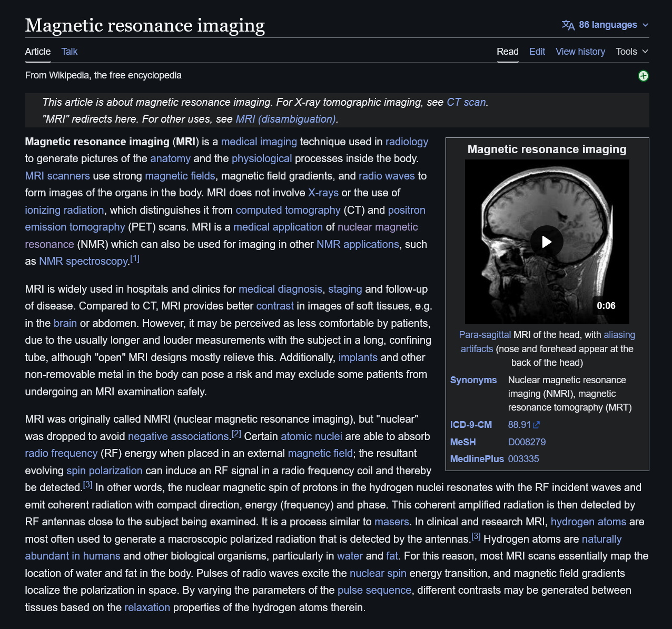Click the 0:06 video duration badge
Viewport: 672px width, 629px height.
[x=606, y=306]
